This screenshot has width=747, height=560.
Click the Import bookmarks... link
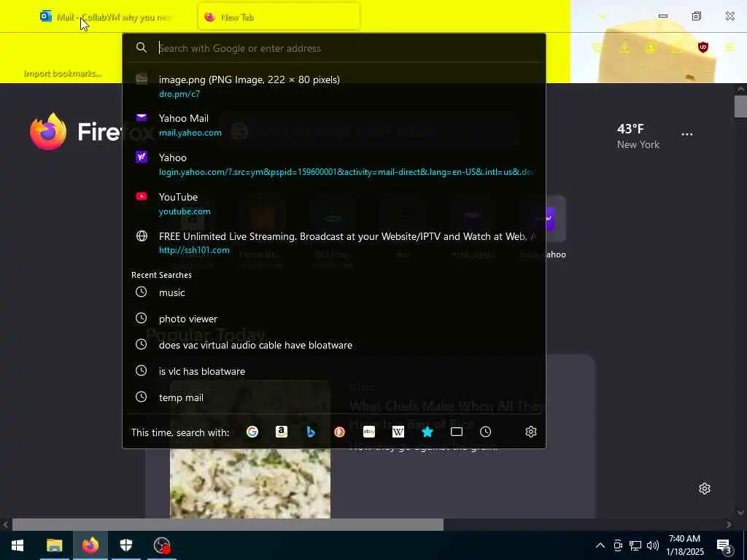pyautogui.click(x=63, y=74)
